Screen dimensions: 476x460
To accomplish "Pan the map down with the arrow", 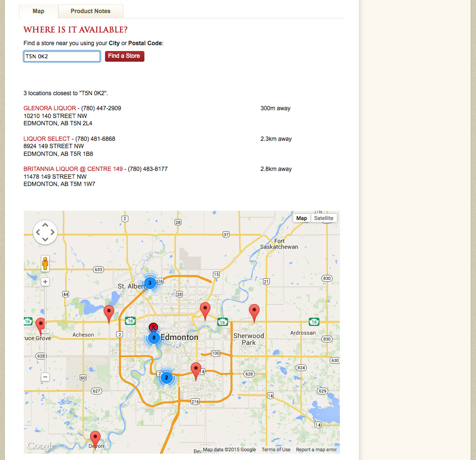I will click(45, 239).
